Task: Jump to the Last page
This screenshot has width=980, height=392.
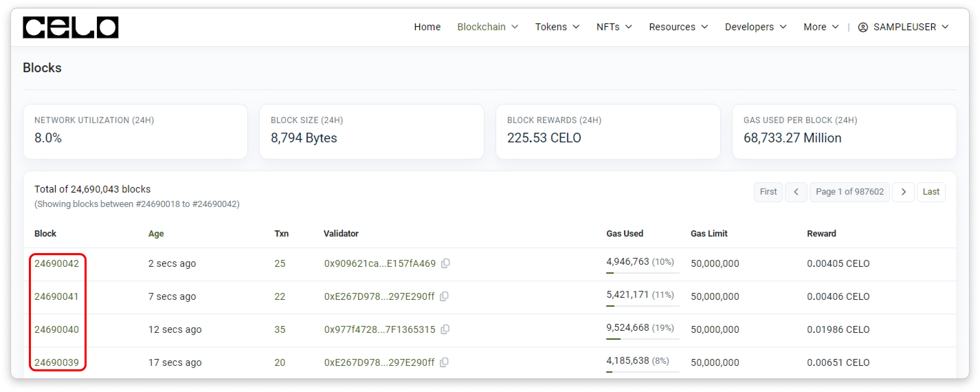Action: [931, 192]
